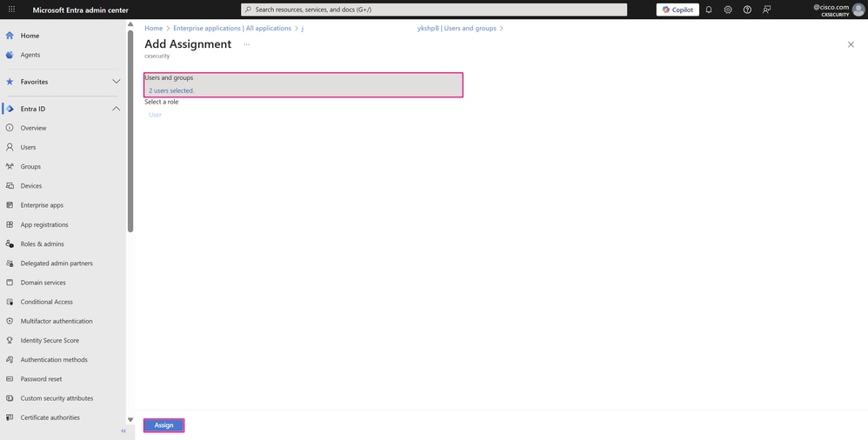Image resolution: width=868 pixels, height=440 pixels.
Task: Click the 2 users selected link
Action: [171, 90]
